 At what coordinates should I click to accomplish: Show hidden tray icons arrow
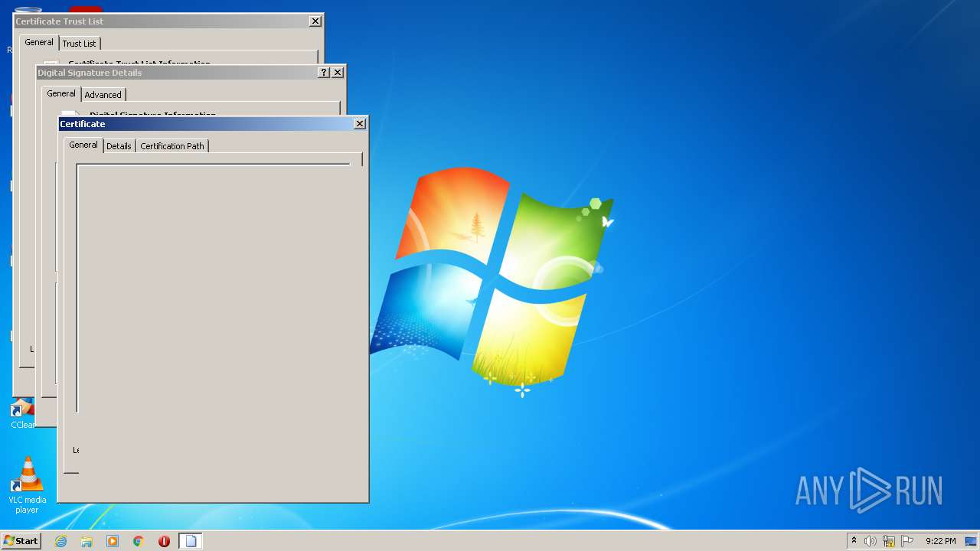[x=854, y=541]
